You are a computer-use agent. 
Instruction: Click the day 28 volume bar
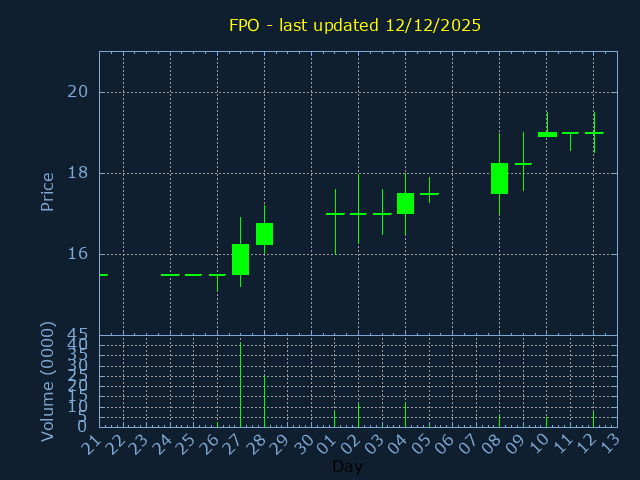264,400
